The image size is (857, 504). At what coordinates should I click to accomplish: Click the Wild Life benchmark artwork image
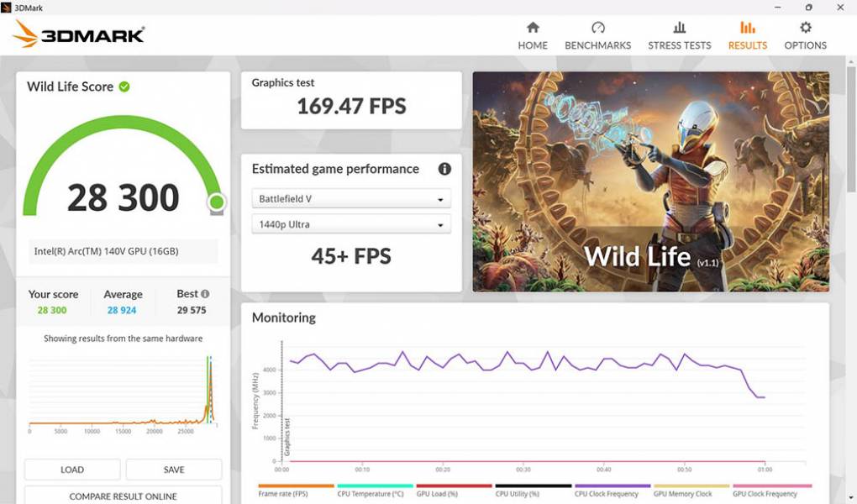pos(650,181)
